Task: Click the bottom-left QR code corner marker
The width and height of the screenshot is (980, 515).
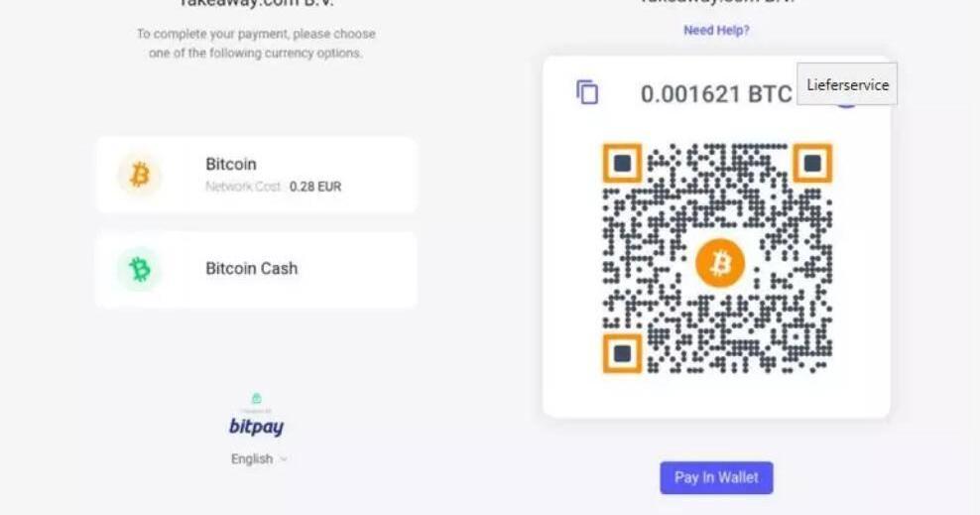Action: (623, 353)
